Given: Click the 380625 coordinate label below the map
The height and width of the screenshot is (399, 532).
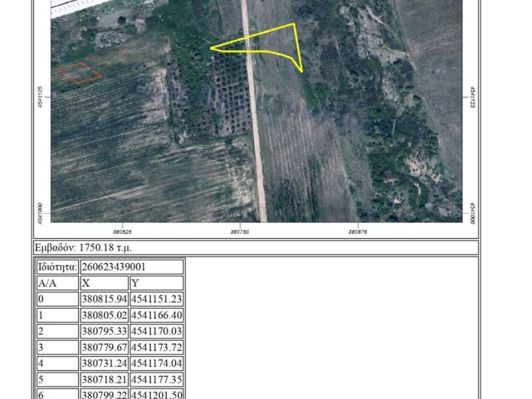Looking at the screenshot, I should [x=122, y=232].
